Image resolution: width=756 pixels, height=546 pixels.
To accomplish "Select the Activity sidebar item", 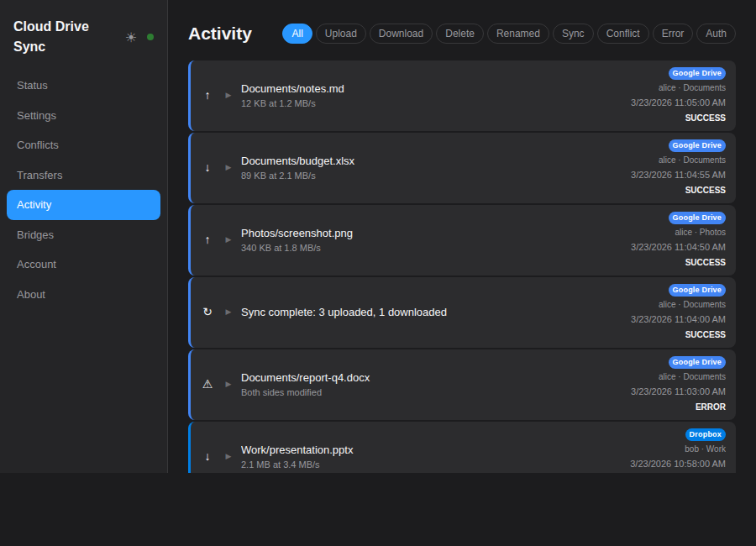I will 83,205.
